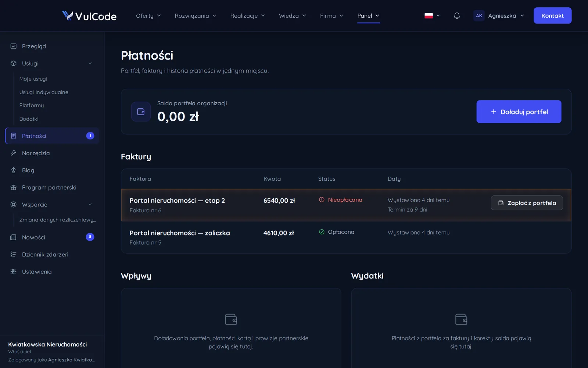Open the Oferty dropdown menu
This screenshot has width=588, height=368.
pyautogui.click(x=148, y=15)
